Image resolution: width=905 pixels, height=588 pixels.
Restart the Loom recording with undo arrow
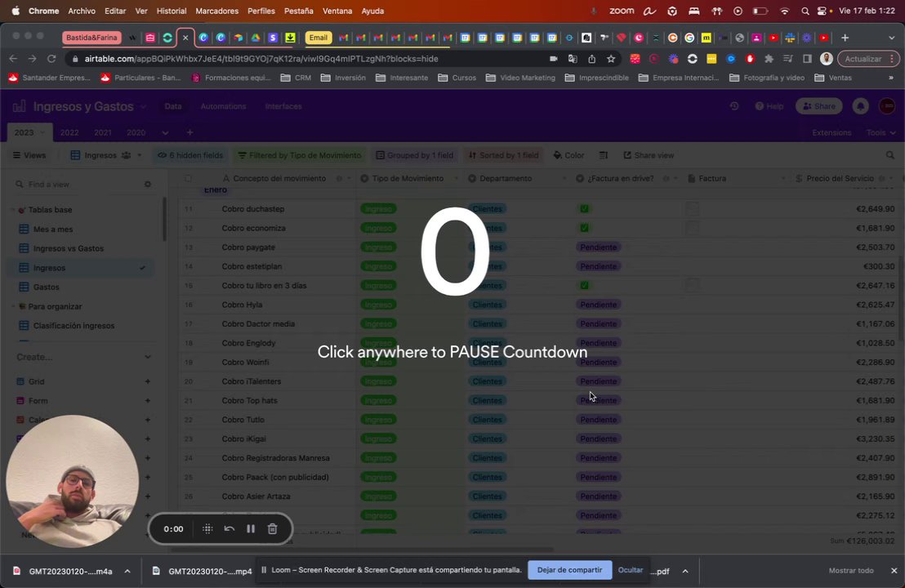[230, 528]
